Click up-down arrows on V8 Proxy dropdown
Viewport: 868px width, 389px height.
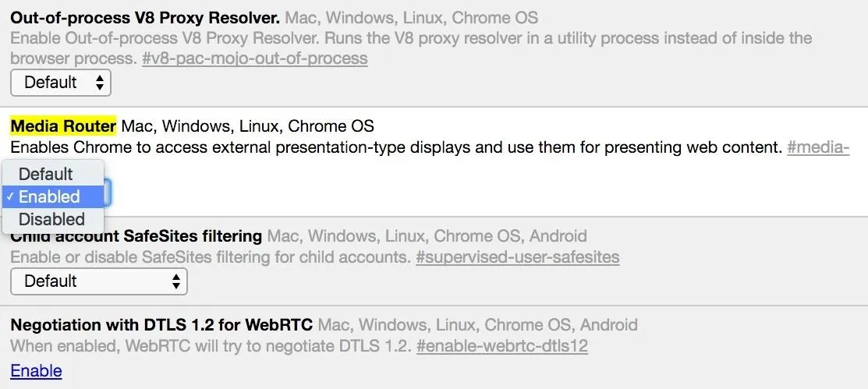click(100, 83)
